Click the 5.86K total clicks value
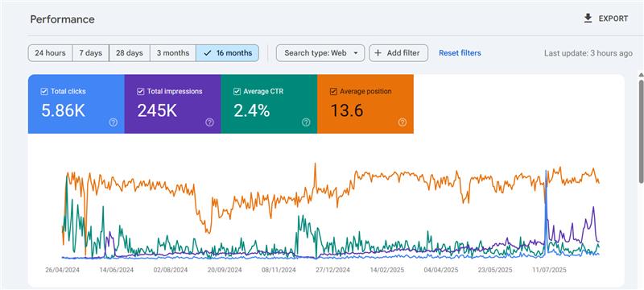 (64, 110)
